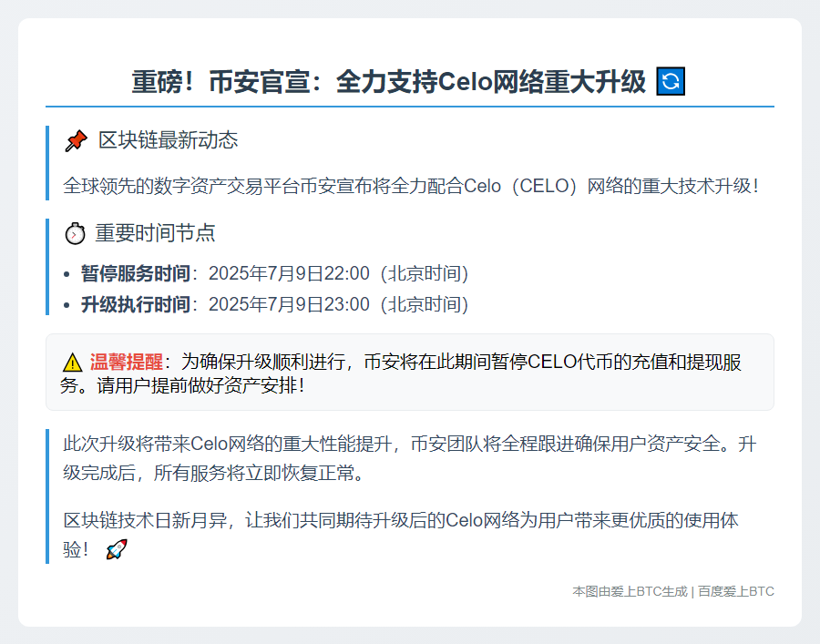820x644 pixels.
Task: Select the heading 区块链最新动态
Action: point(168,140)
